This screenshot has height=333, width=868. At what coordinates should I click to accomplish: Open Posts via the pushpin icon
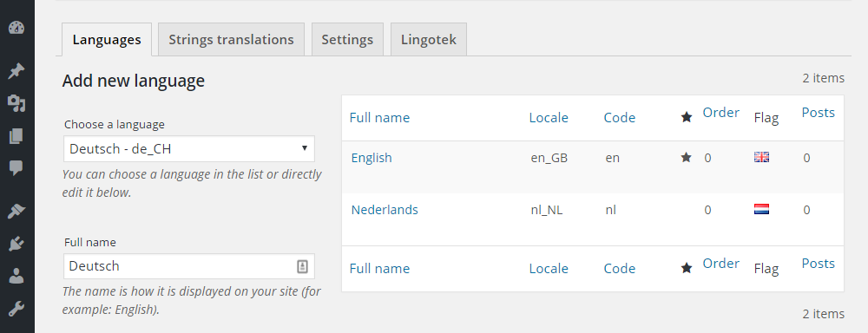16,71
